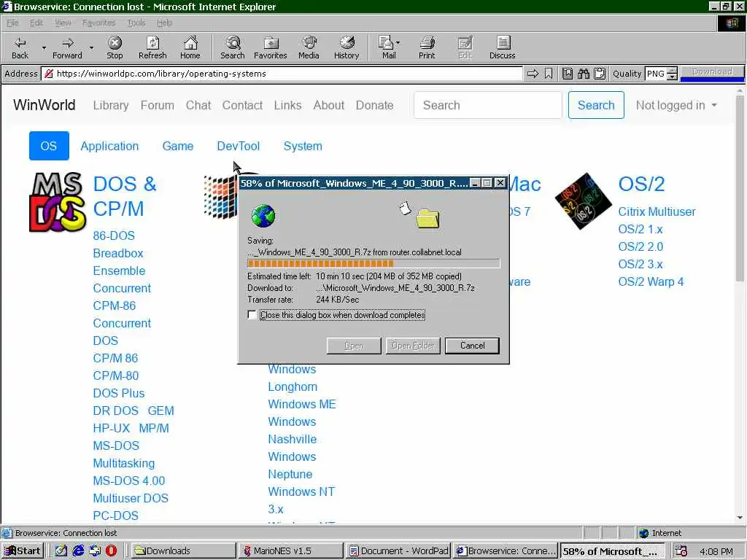Open the Library nav link

[111, 105]
